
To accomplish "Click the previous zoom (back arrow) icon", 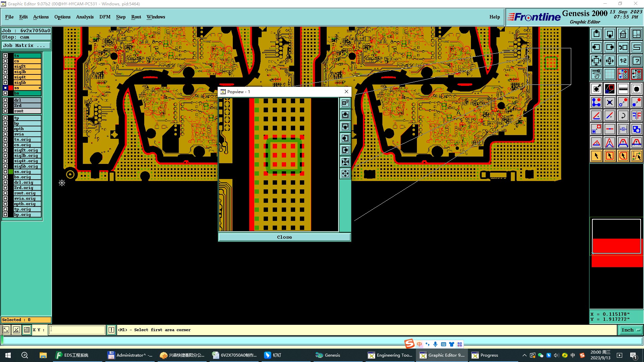I will pyautogui.click(x=623, y=47).
